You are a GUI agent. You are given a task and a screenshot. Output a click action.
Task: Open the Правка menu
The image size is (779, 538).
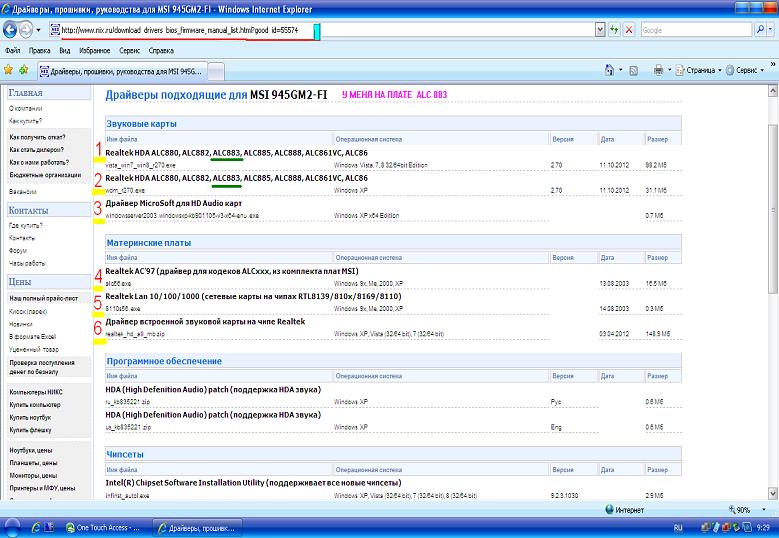(x=39, y=50)
